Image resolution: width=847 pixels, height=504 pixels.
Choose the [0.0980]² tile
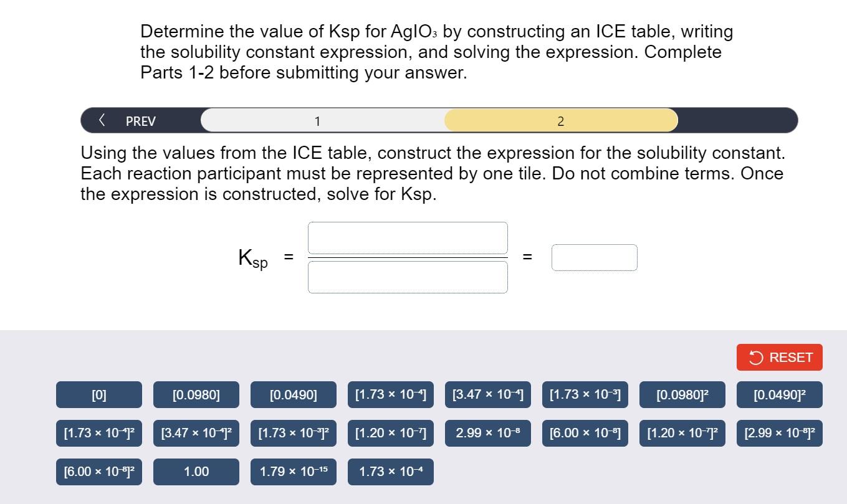682,394
